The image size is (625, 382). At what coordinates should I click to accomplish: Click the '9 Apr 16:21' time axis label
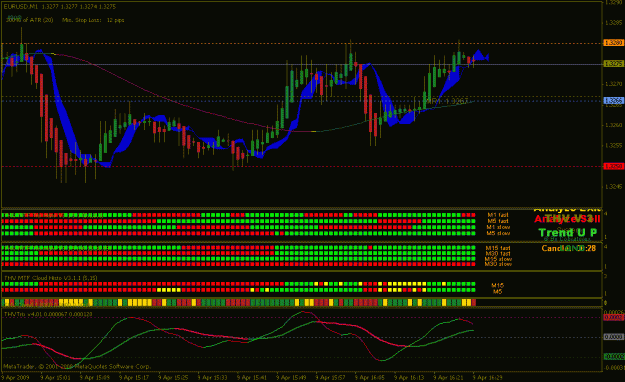click(448, 377)
